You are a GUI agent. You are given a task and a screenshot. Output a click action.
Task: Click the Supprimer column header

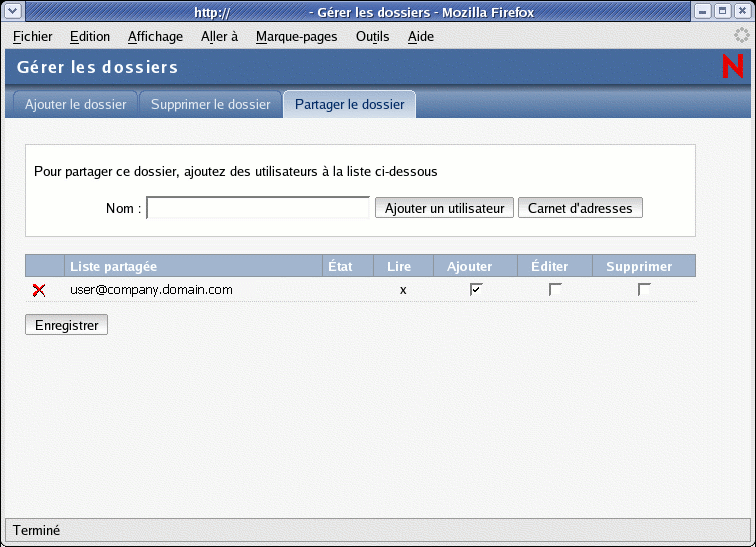[644, 266]
